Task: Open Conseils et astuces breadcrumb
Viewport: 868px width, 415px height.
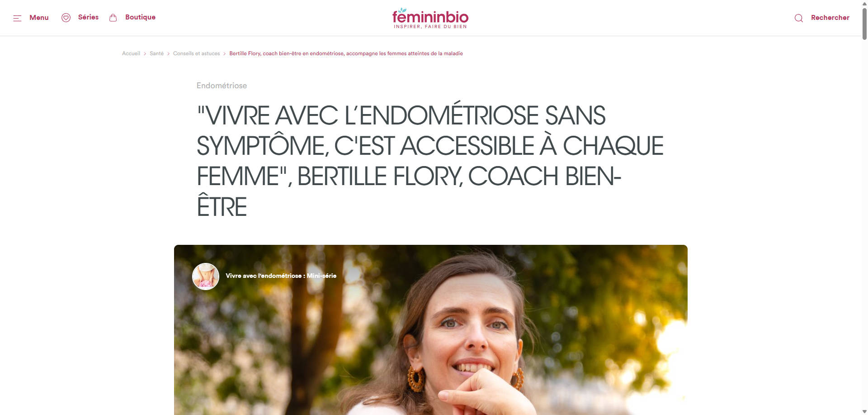Action: [x=196, y=53]
